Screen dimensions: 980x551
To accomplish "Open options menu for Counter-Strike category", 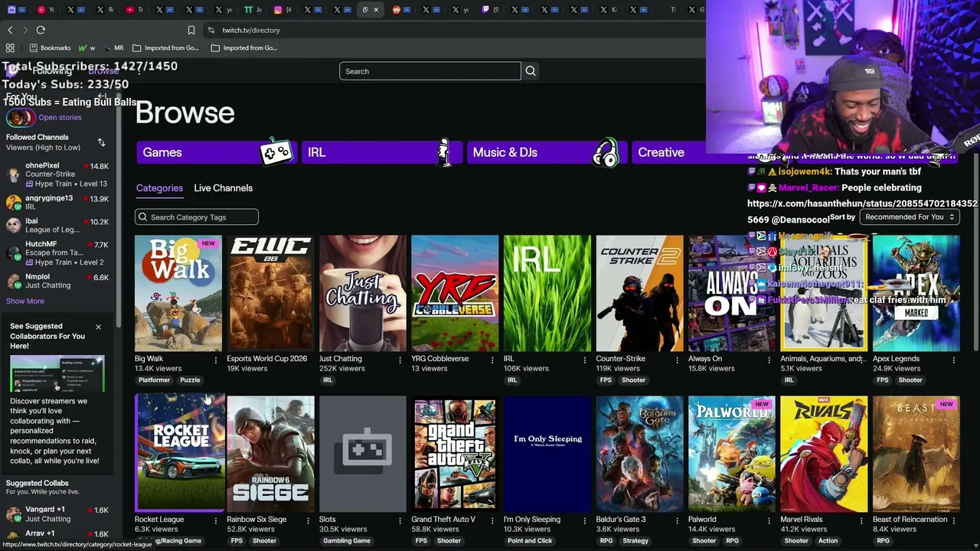I will tap(677, 360).
